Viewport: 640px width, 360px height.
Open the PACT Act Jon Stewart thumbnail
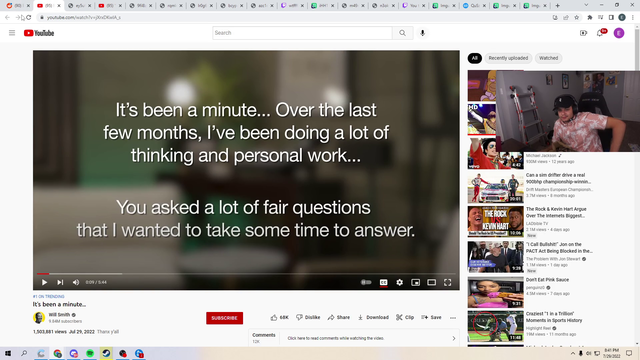pos(496,256)
